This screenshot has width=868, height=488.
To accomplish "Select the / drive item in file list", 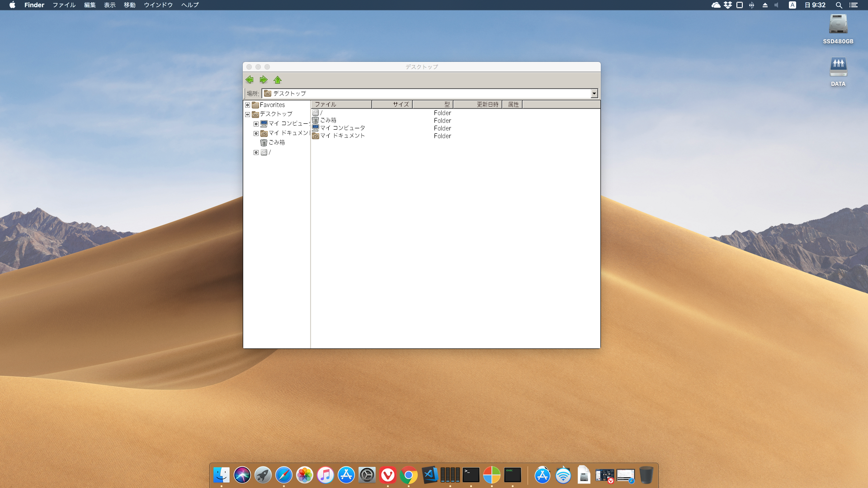I will click(318, 113).
